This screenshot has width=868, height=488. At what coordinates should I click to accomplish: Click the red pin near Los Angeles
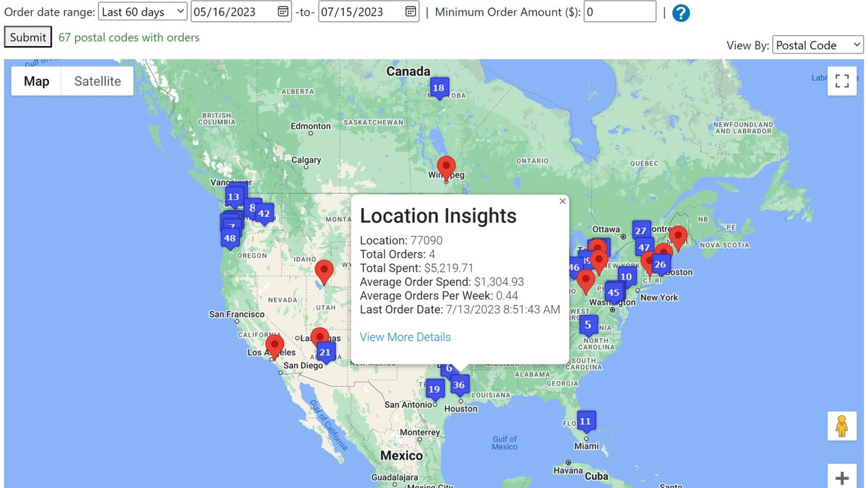click(274, 344)
